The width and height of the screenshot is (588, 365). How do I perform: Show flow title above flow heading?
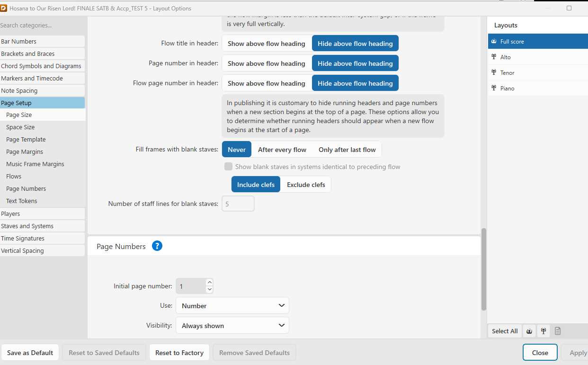(x=266, y=44)
